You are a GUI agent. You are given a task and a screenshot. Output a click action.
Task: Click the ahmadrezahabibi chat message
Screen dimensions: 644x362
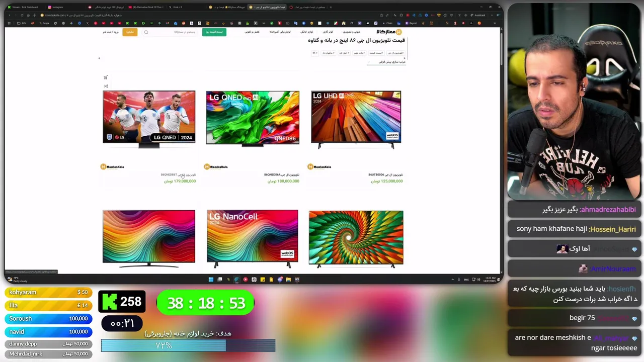574,210
